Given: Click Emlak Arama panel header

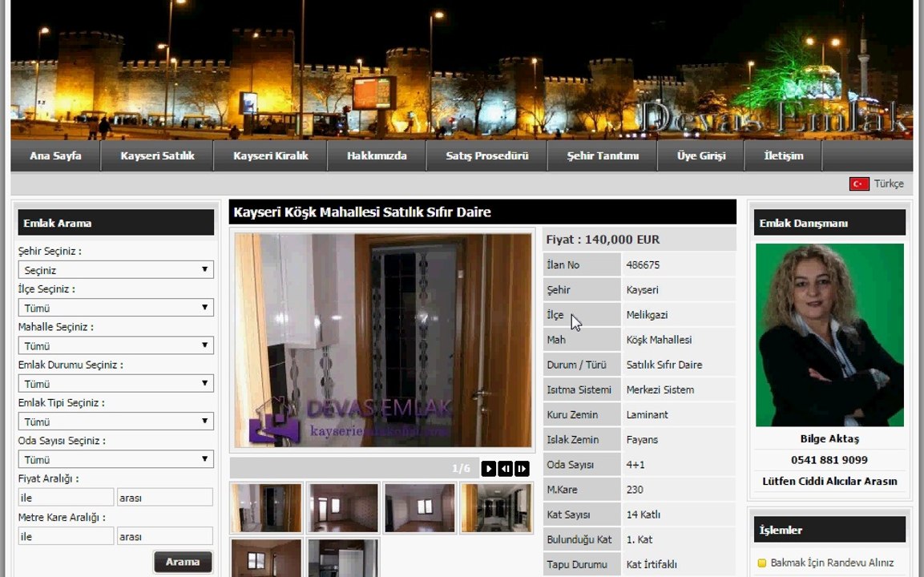Looking at the screenshot, I should [115, 223].
